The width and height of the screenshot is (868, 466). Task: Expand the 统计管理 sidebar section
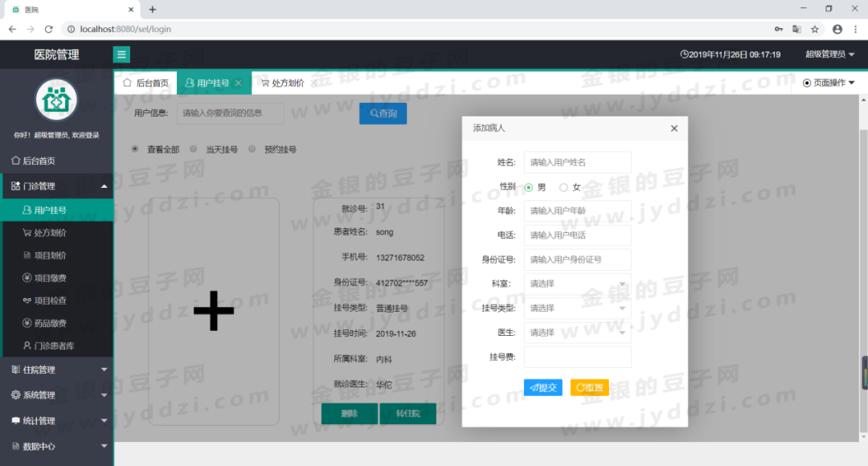click(56, 421)
